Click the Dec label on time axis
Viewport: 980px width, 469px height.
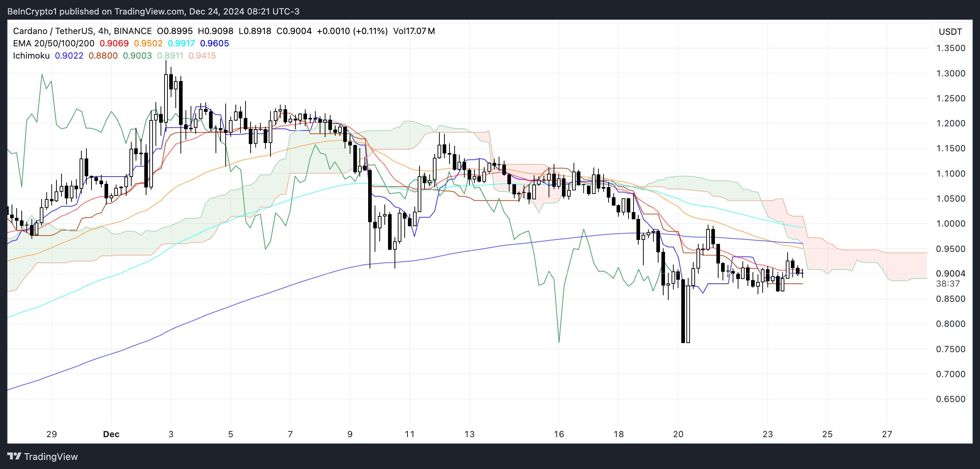[111, 434]
